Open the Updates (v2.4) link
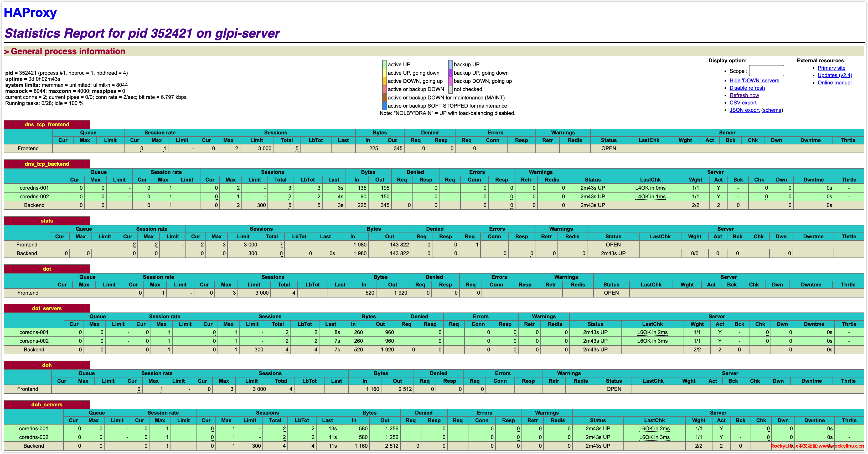 [x=834, y=75]
